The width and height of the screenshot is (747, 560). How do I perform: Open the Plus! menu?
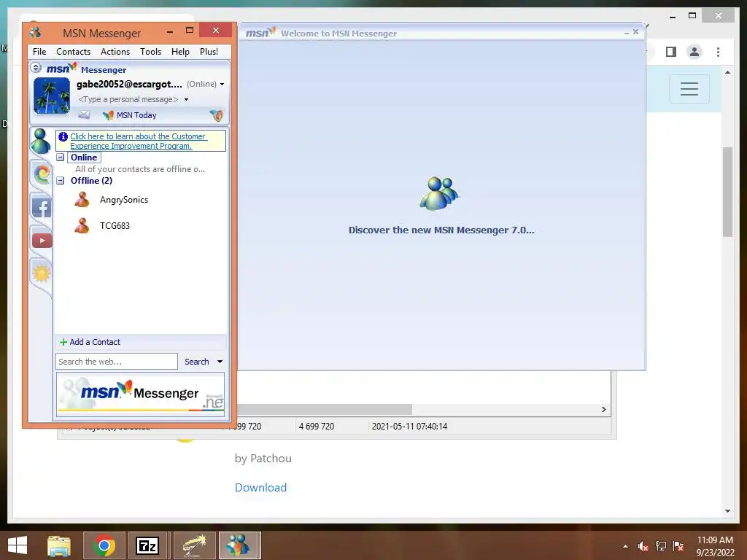[209, 52]
